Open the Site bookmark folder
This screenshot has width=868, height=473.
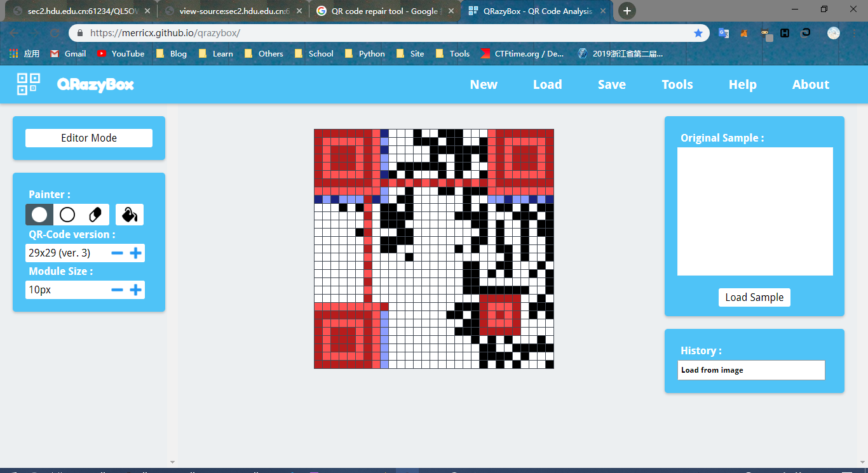click(x=410, y=54)
